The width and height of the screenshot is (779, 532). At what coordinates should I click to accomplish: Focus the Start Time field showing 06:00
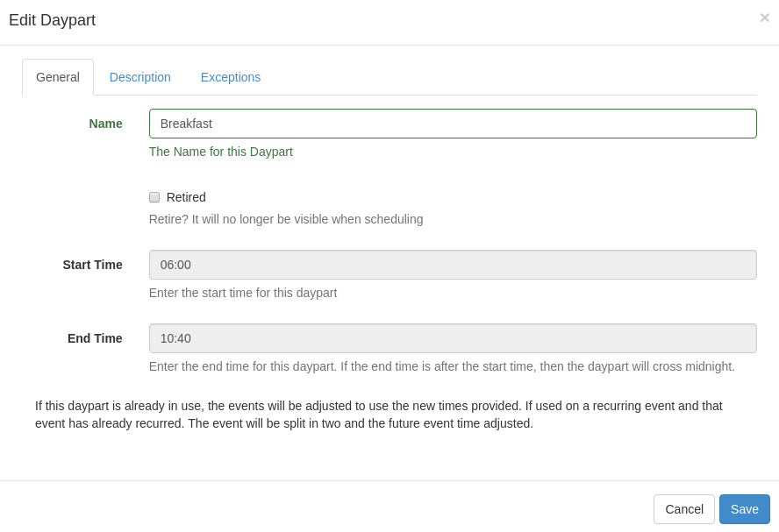(453, 265)
